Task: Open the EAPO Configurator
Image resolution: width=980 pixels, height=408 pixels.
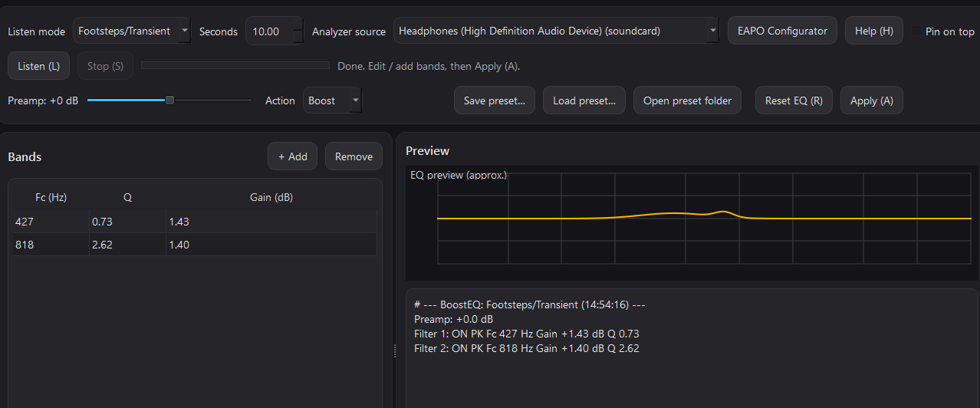Action: 782,31
